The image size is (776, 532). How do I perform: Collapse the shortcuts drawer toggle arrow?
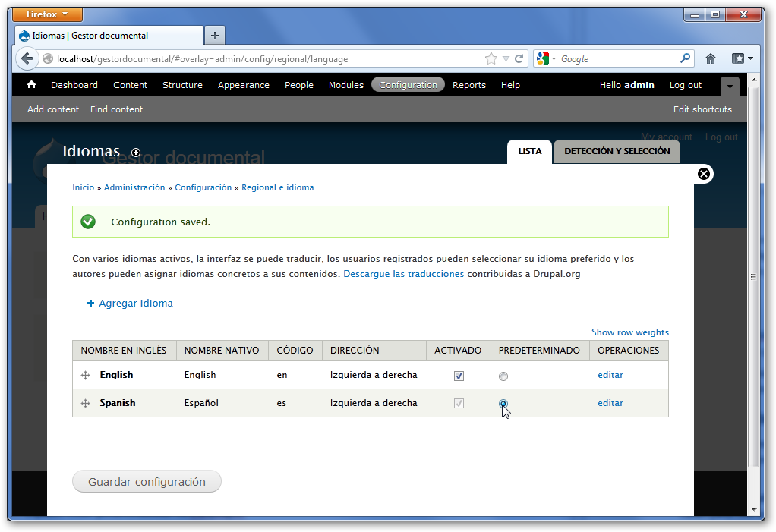[730, 86]
